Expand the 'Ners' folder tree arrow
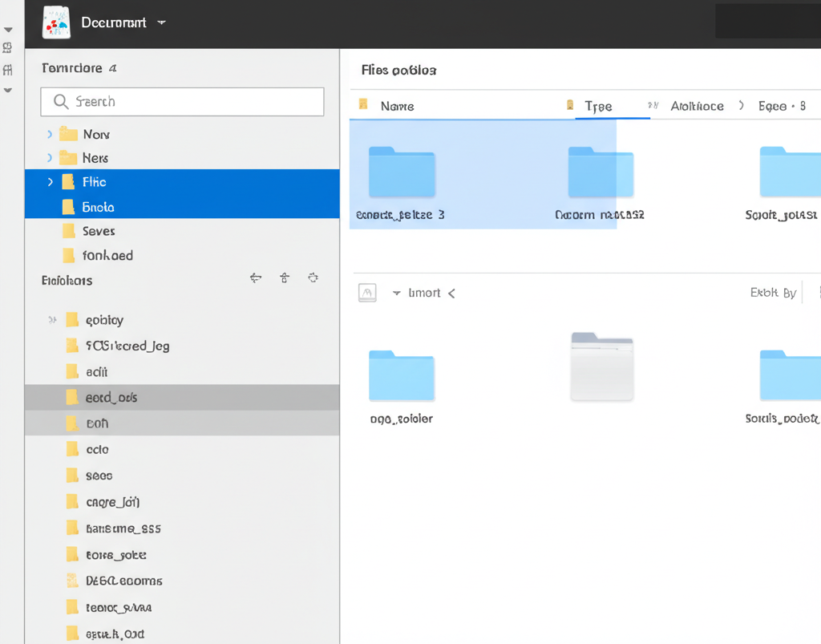821x644 pixels. click(x=50, y=158)
